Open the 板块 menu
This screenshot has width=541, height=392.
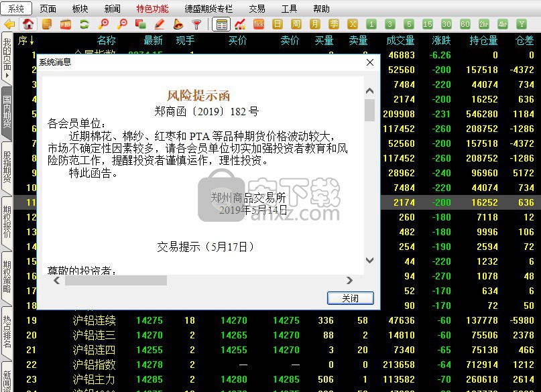80,9
